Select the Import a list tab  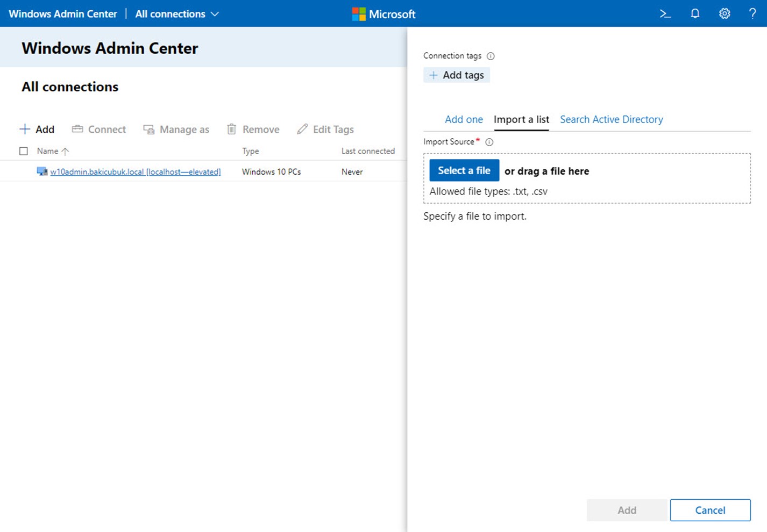point(521,119)
